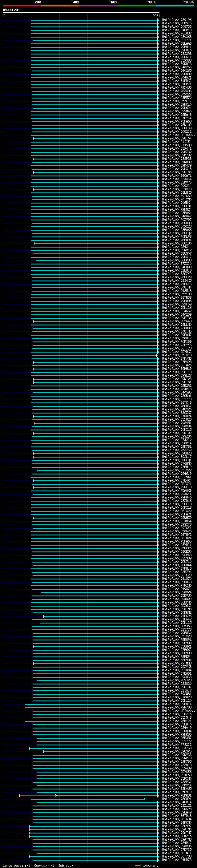Image resolution: width=197 pixels, height=868 pixels.
Task: Select hit UniRef100_C9WSP5
Action: (x=177, y=751)
